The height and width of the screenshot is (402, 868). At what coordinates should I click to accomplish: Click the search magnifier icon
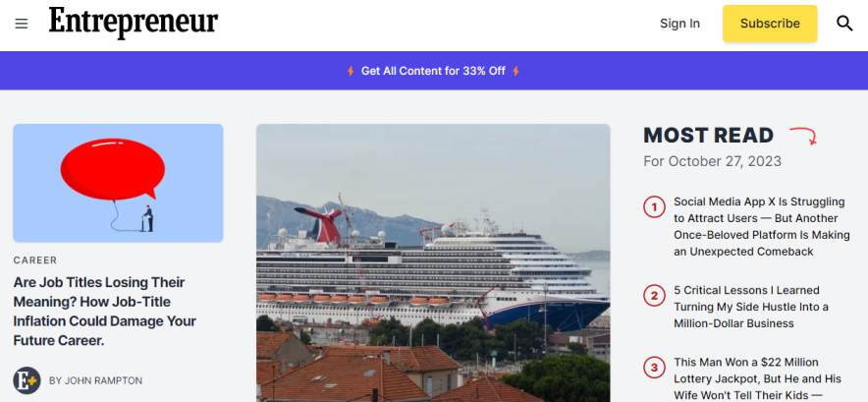point(844,24)
